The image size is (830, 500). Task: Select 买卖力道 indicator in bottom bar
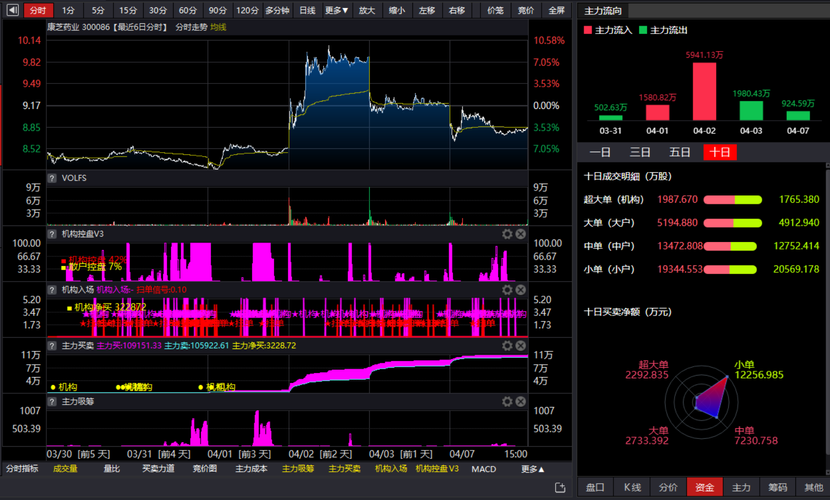tap(158, 469)
